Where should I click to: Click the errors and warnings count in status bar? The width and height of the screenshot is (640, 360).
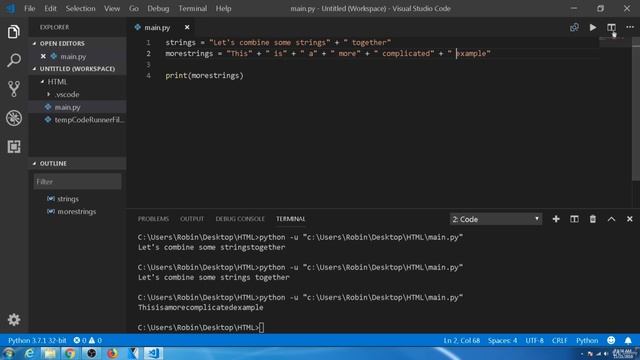(x=87, y=340)
